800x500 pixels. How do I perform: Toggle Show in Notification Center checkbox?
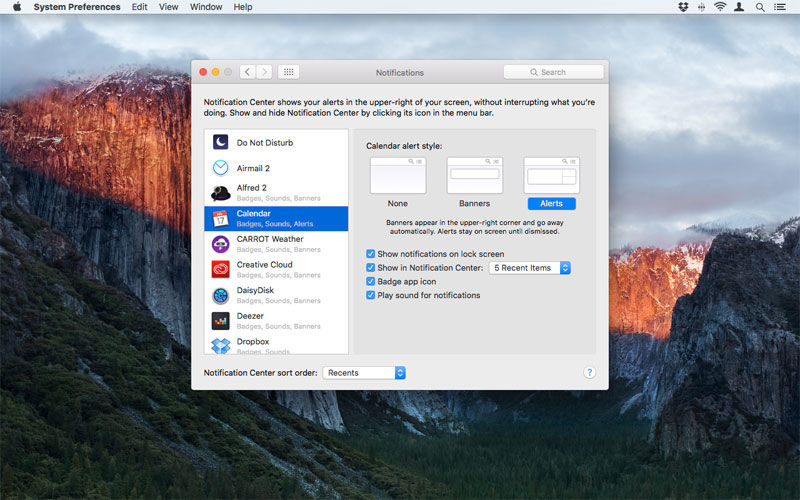[370, 267]
